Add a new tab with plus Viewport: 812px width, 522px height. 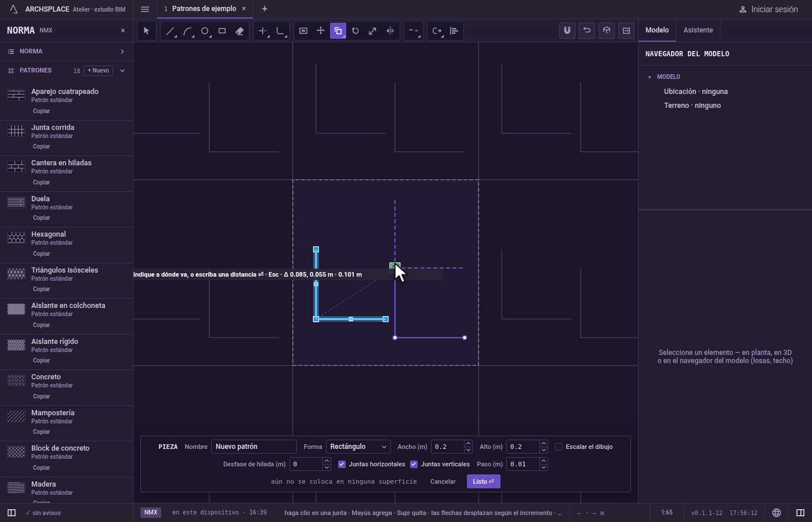click(264, 9)
